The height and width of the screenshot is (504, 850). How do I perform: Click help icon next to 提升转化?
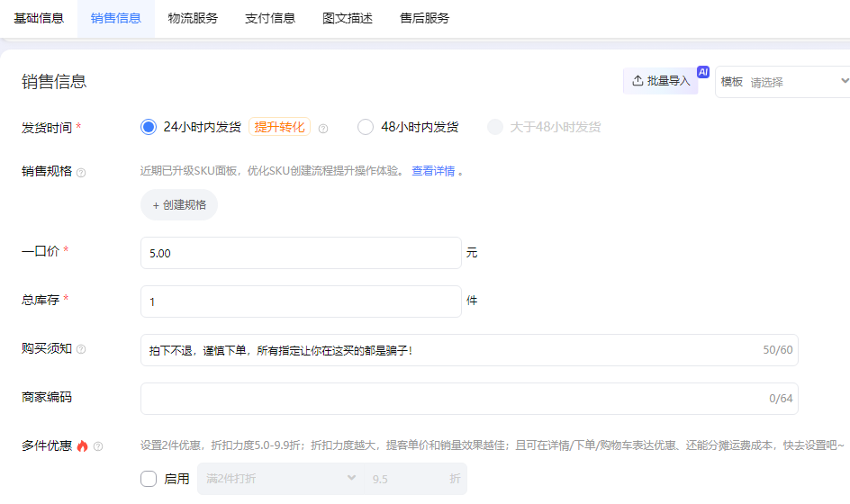point(323,128)
